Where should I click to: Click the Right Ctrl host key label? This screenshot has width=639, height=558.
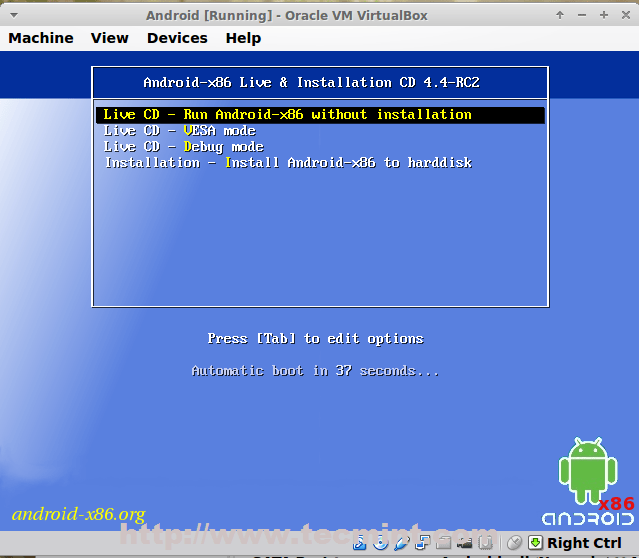(584, 543)
